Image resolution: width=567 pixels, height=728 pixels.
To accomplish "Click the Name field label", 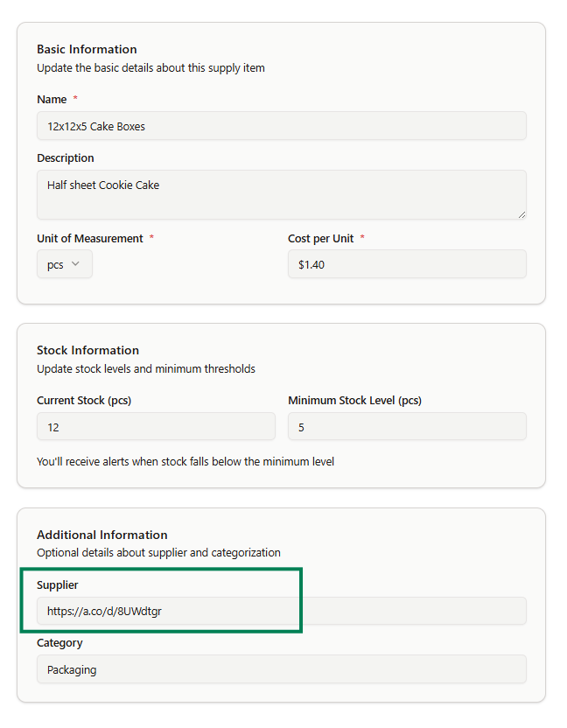I will point(52,100).
